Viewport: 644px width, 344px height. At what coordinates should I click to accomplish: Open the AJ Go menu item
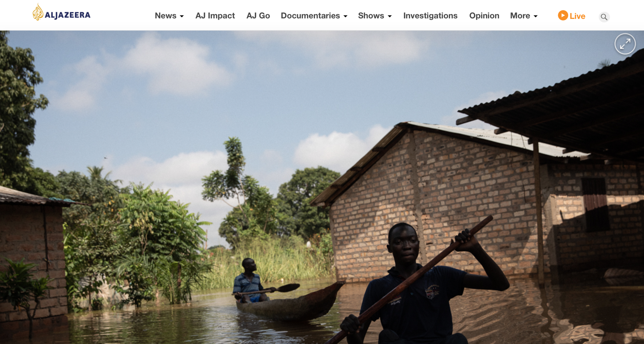pos(258,16)
